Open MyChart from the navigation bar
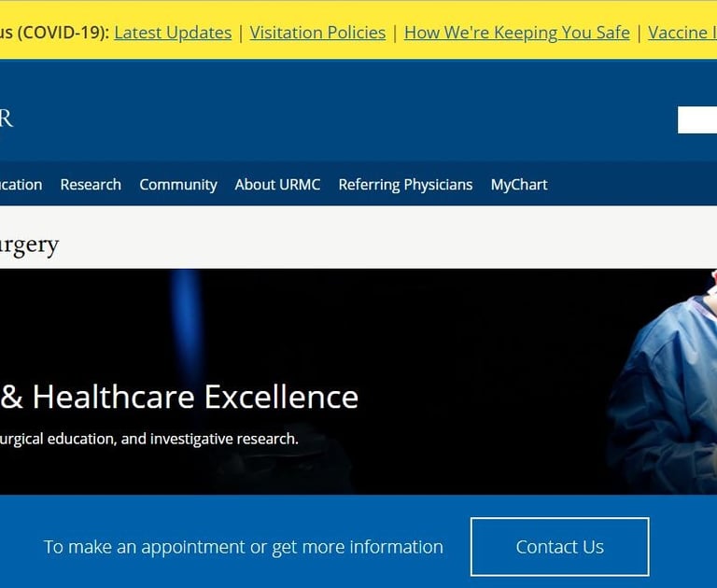 click(519, 185)
